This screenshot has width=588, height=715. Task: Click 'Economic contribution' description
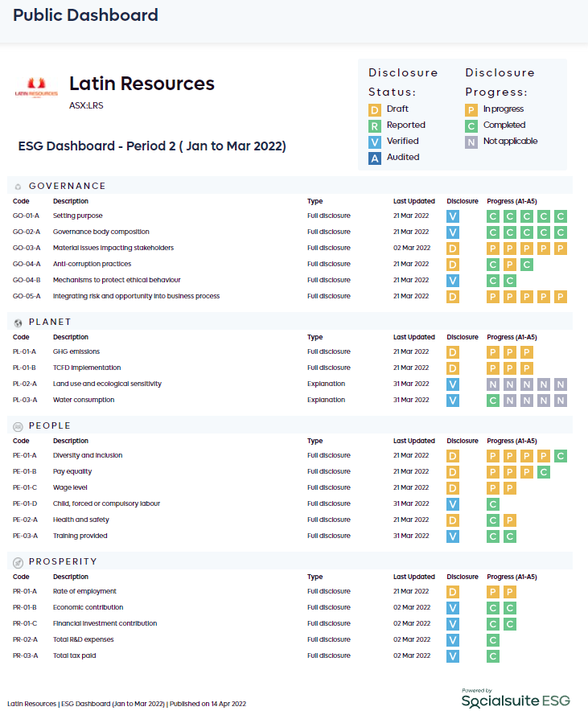88,607
